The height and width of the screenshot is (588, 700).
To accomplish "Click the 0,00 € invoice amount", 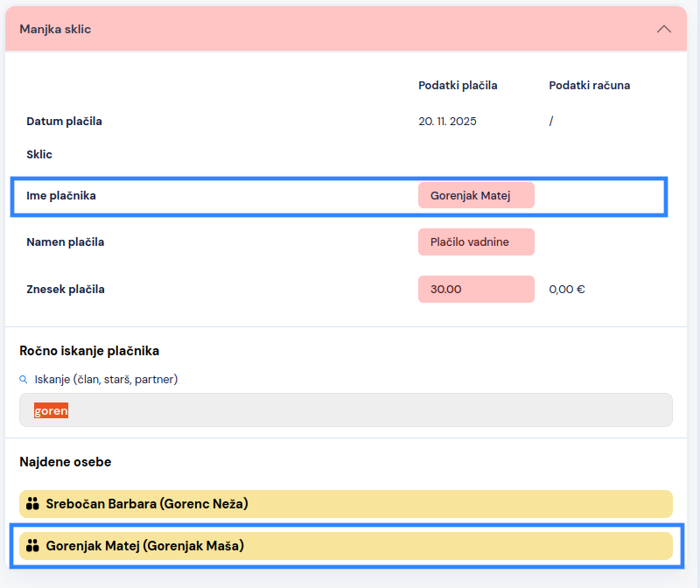I will pos(567,289).
